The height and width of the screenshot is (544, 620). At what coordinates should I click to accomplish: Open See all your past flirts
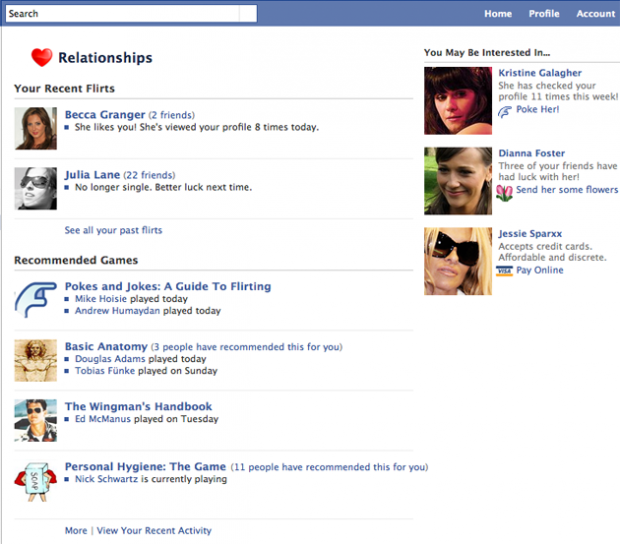point(113,230)
